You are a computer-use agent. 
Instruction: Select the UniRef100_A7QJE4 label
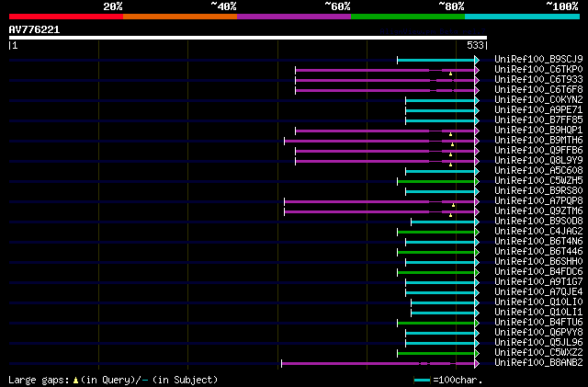(x=538, y=292)
